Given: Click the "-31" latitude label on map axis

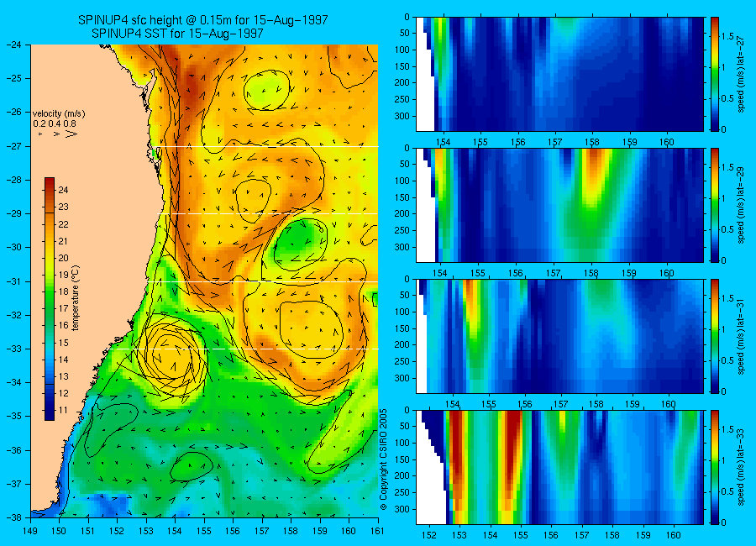Looking at the screenshot, I should point(13,281).
